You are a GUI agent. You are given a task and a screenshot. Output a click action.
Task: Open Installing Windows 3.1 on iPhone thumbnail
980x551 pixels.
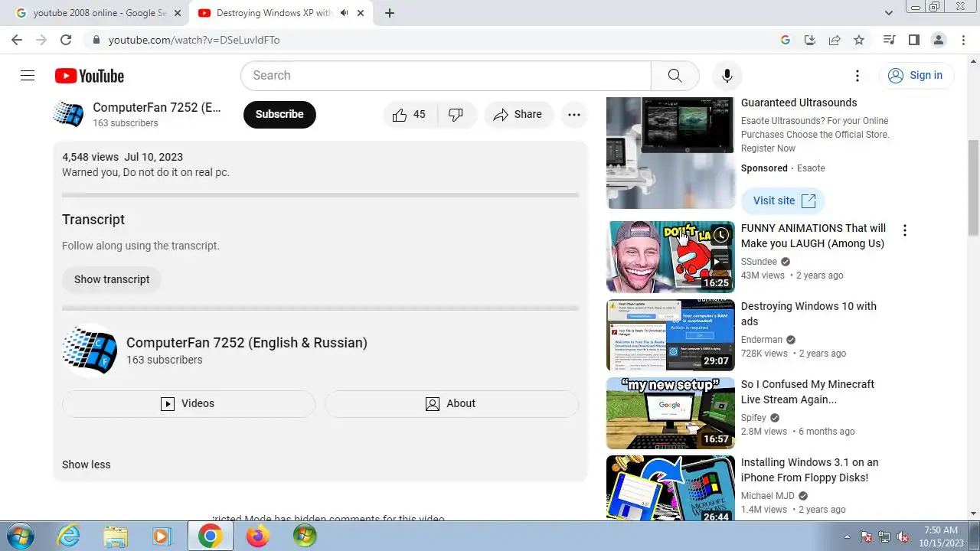tap(671, 490)
